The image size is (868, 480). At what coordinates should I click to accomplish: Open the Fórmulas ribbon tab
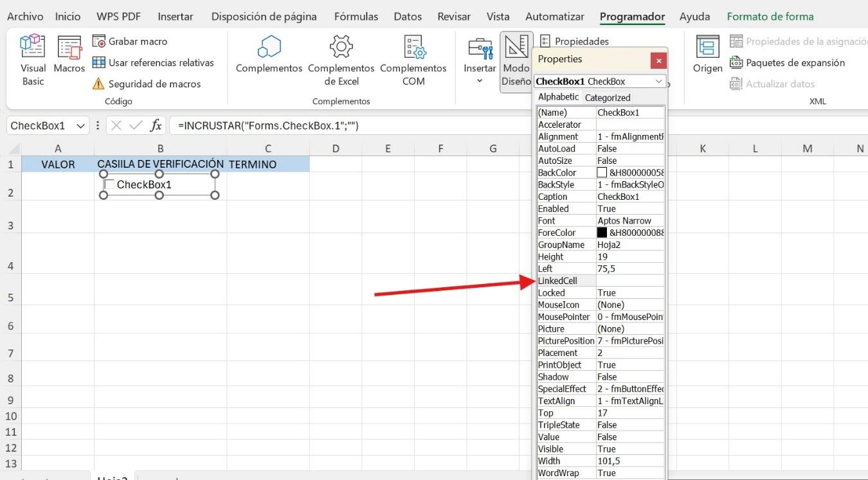355,17
